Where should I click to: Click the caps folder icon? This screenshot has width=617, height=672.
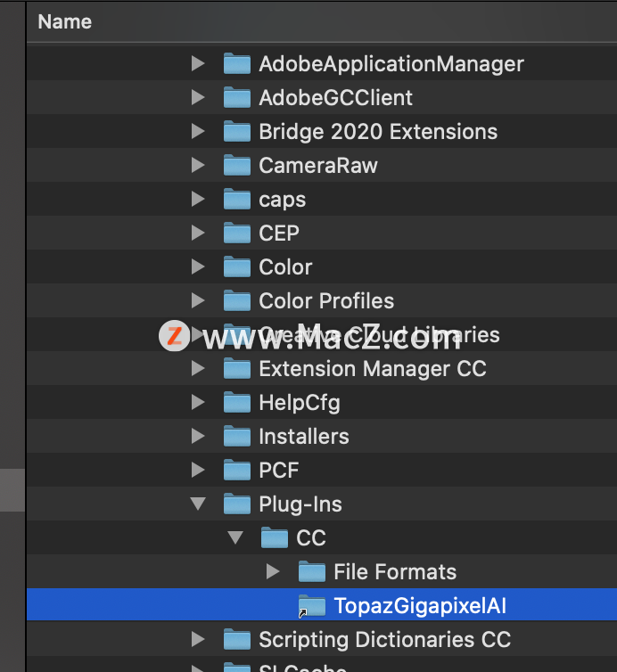coord(237,199)
